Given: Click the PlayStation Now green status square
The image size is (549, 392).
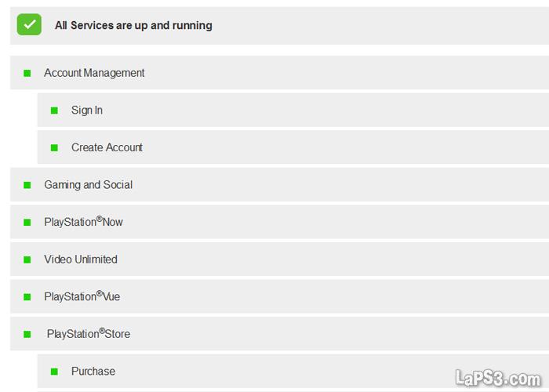Looking at the screenshot, I should (x=27, y=223).
